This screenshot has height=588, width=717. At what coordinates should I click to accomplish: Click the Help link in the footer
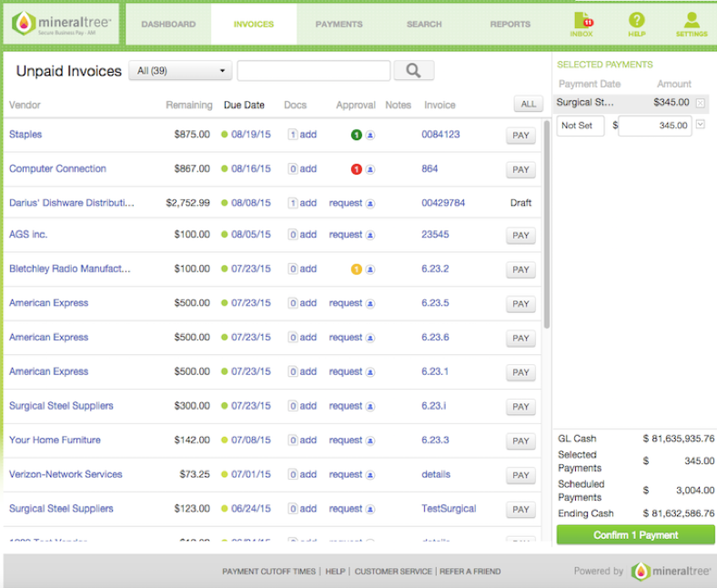(x=335, y=571)
